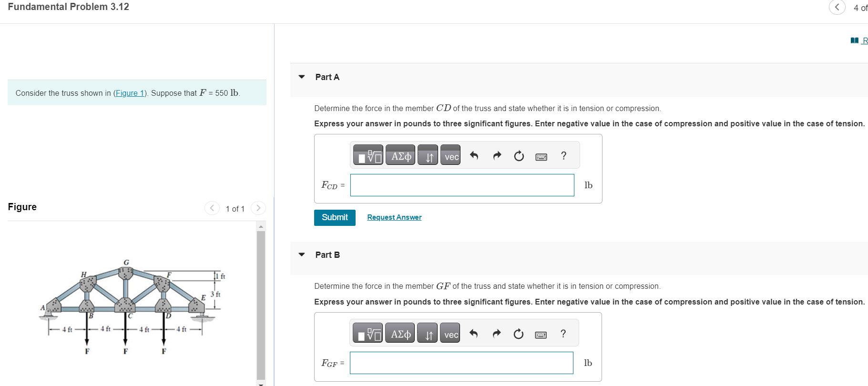Screen dimensions: 868x386
Task: Collapse the Part B section
Action: 302,254
